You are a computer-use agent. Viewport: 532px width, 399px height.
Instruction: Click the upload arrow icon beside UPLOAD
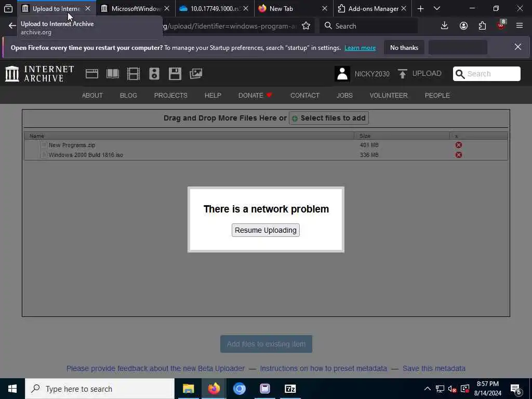[403, 74]
